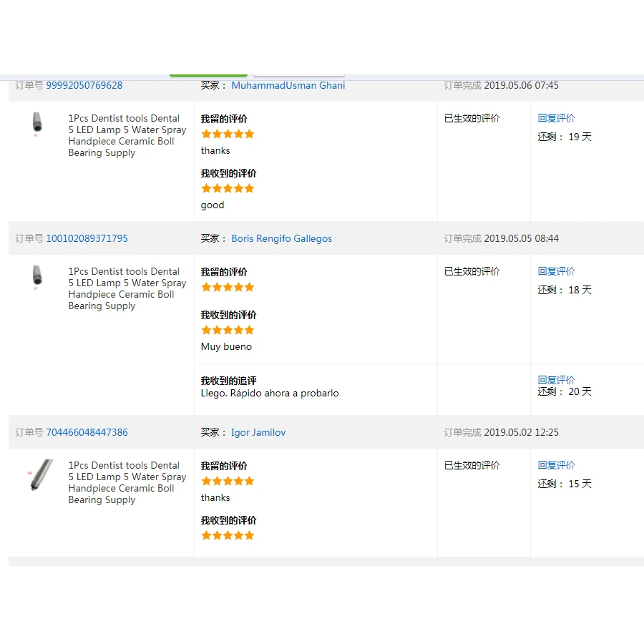Reply to review with 19 days remaining
The width and height of the screenshot is (644, 644).
(x=556, y=118)
